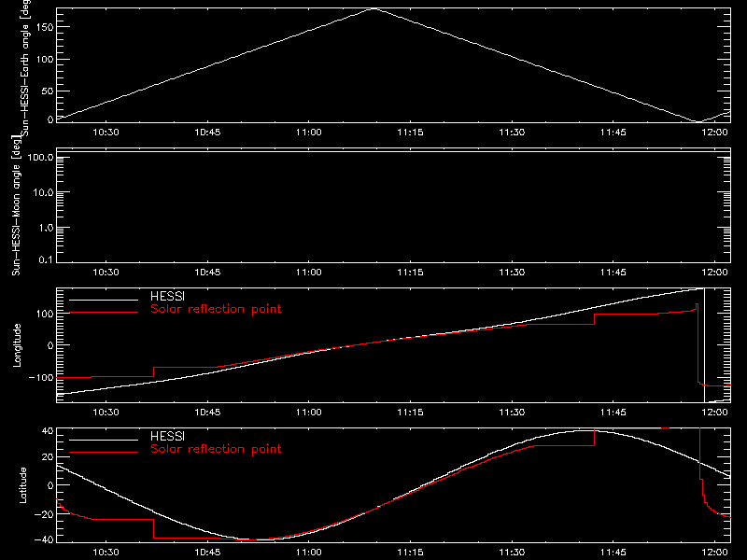The image size is (747, 560).
Task: Click the -100 tick on Longitude axis
Action: (41, 378)
